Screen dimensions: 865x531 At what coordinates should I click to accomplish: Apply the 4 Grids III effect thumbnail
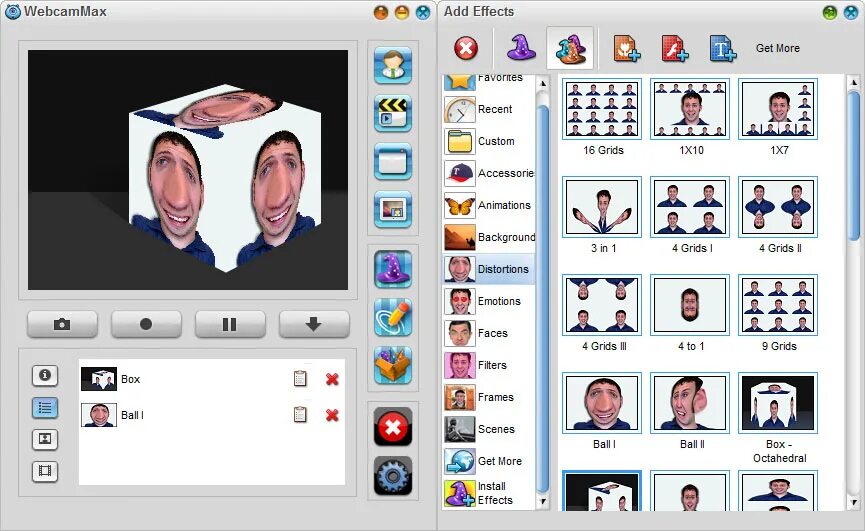[x=602, y=305]
